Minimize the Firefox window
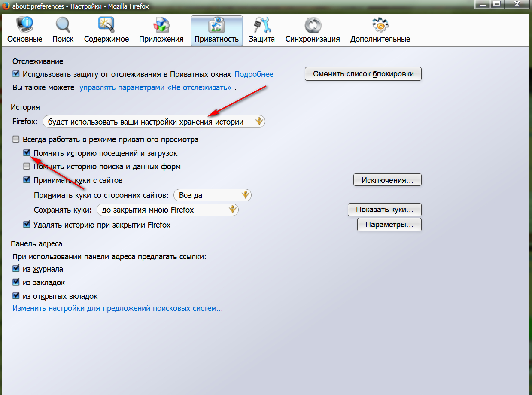 pos(483,4)
